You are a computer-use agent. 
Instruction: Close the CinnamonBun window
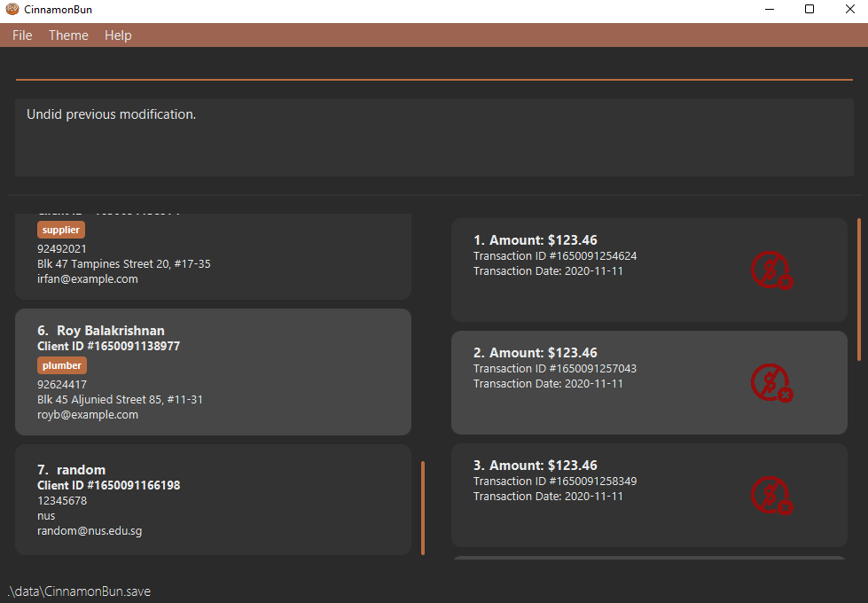[850, 9]
